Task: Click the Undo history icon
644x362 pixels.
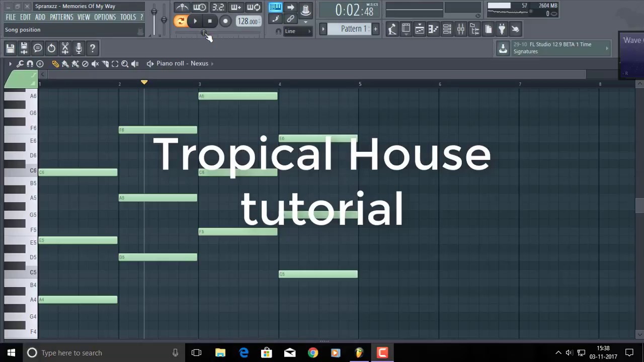Action: pos(51,48)
